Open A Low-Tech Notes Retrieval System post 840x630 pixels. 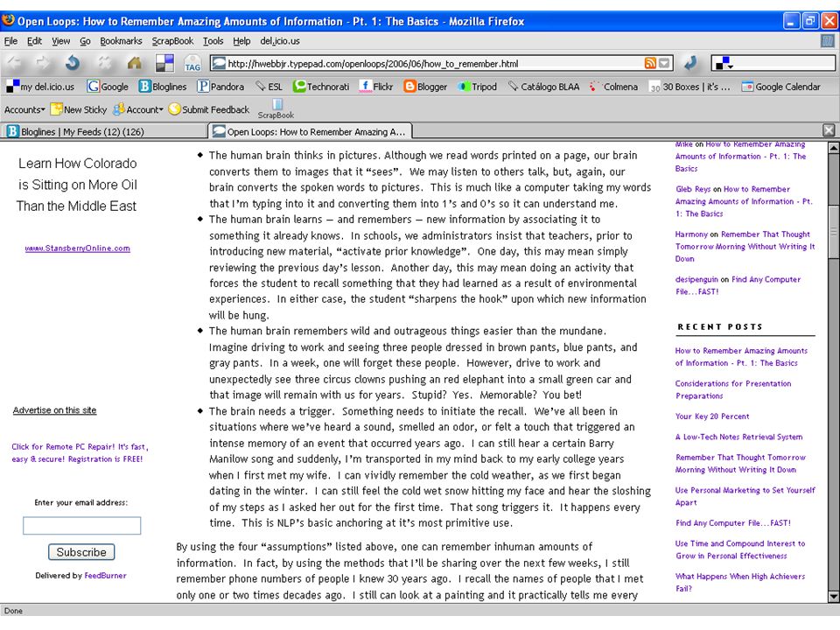tap(738, 437)
